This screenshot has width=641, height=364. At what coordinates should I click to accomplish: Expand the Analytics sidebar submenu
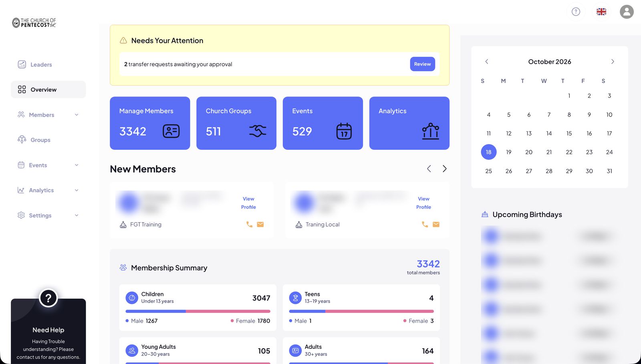tap(77, 190)
